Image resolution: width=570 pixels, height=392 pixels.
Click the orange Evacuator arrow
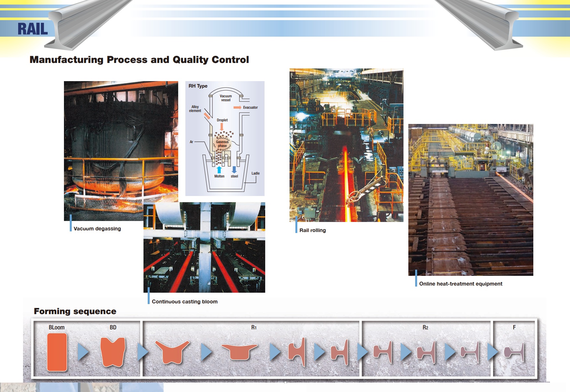pos(237,107)
